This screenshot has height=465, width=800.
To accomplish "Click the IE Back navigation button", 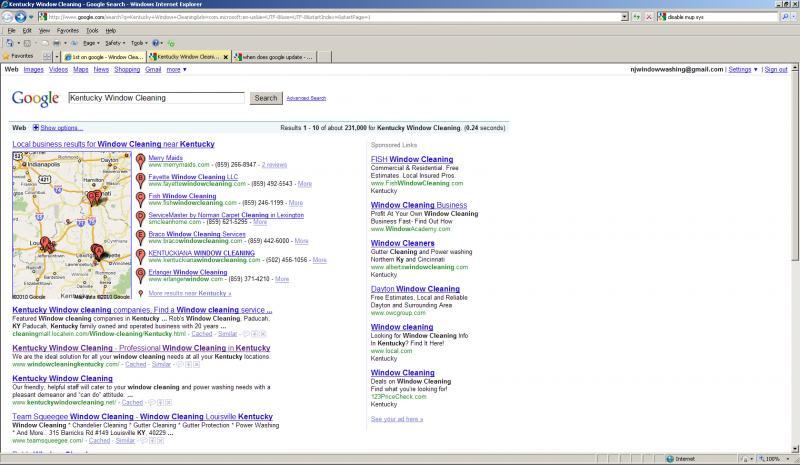I will pyautogui.click(x=8, y=17).
